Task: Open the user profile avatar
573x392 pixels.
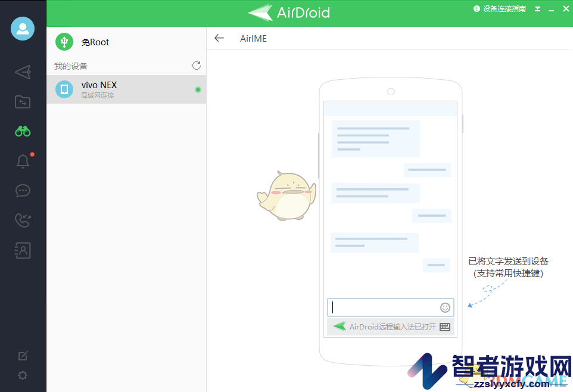Action: tap(23, 29)
